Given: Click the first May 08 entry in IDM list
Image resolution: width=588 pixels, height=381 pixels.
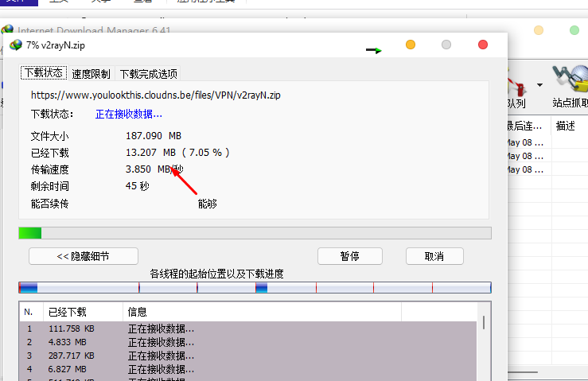Looking at the screenshot, I should (525, 143).
